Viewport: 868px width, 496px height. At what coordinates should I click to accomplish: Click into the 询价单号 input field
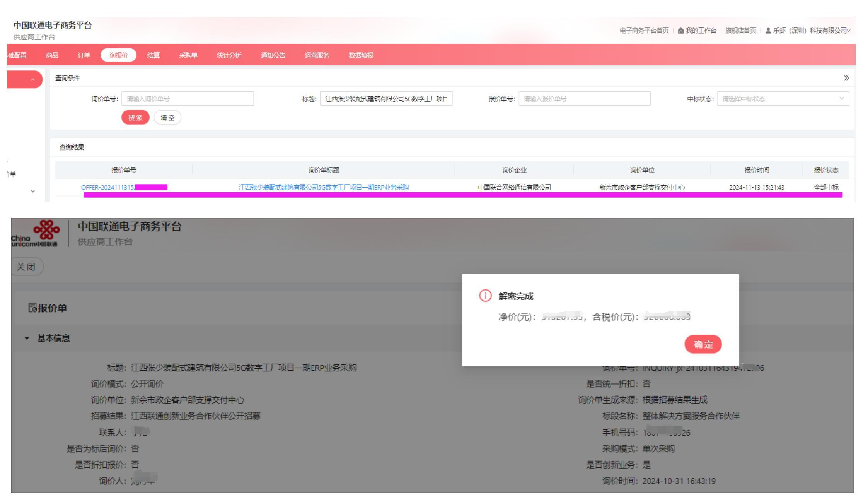[x=188, y=99]
